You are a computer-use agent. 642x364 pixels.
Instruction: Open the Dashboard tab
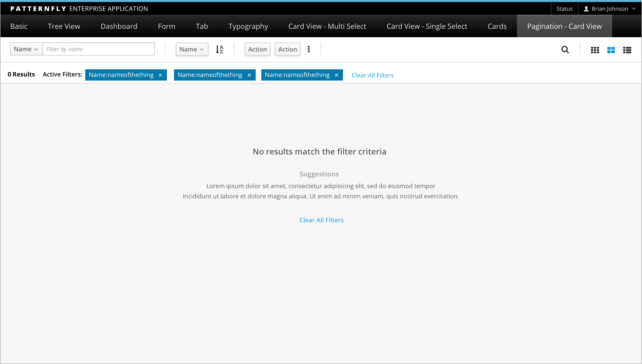point(119,26)
